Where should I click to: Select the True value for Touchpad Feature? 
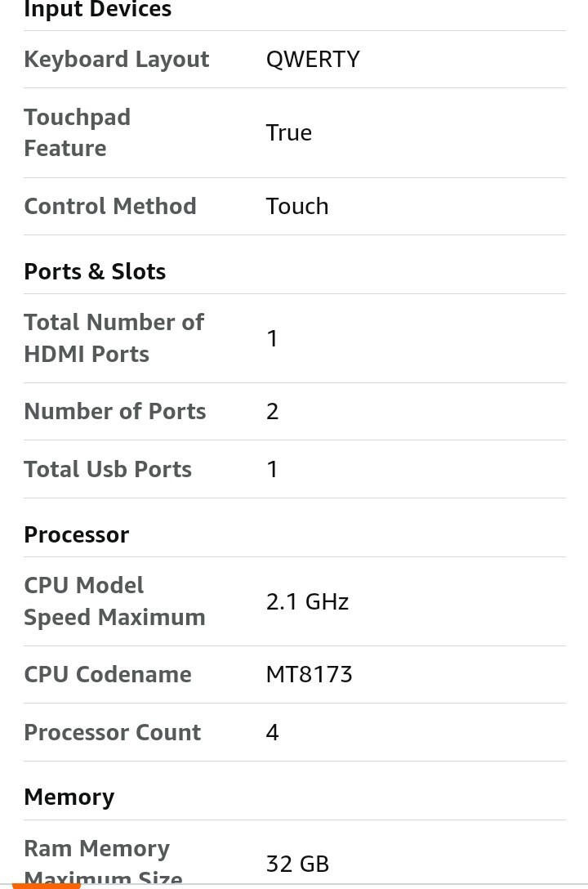coord(289,132)
